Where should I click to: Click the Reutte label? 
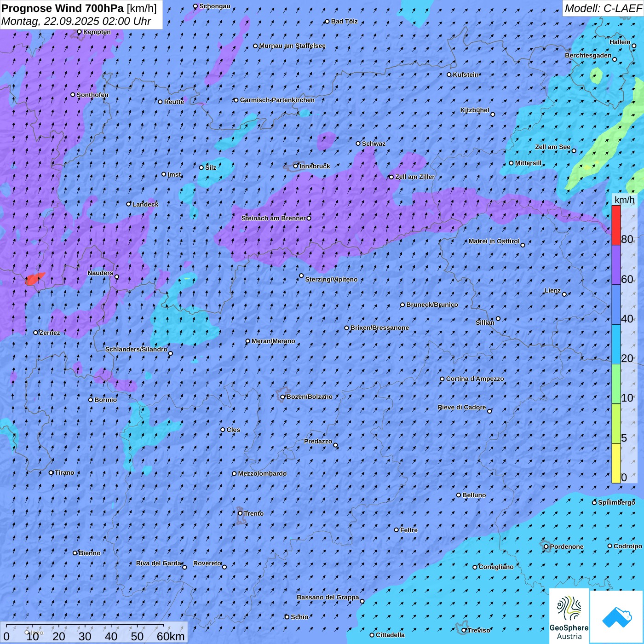[x=174, y=102]
